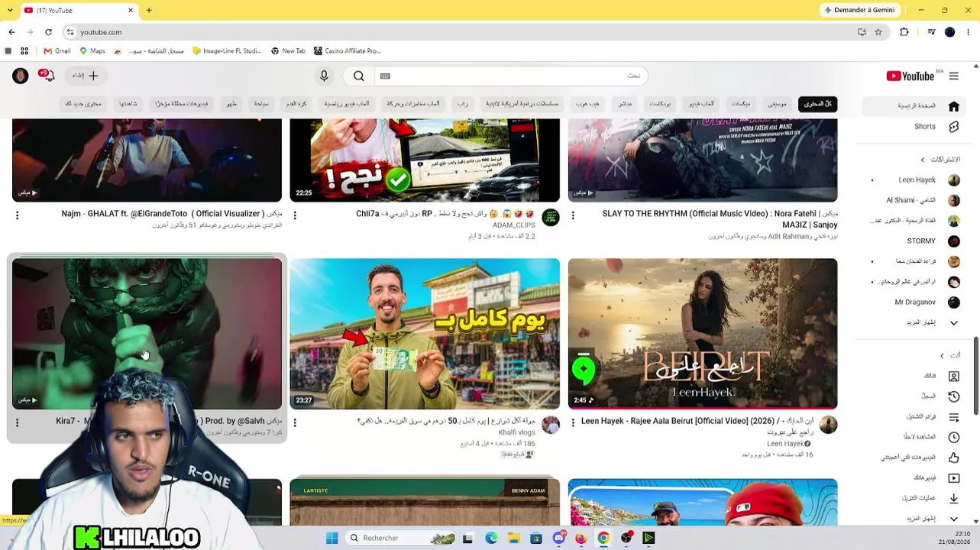Click the YouTube logo
The width and height of the screenshot is (980, 550).
910,76
